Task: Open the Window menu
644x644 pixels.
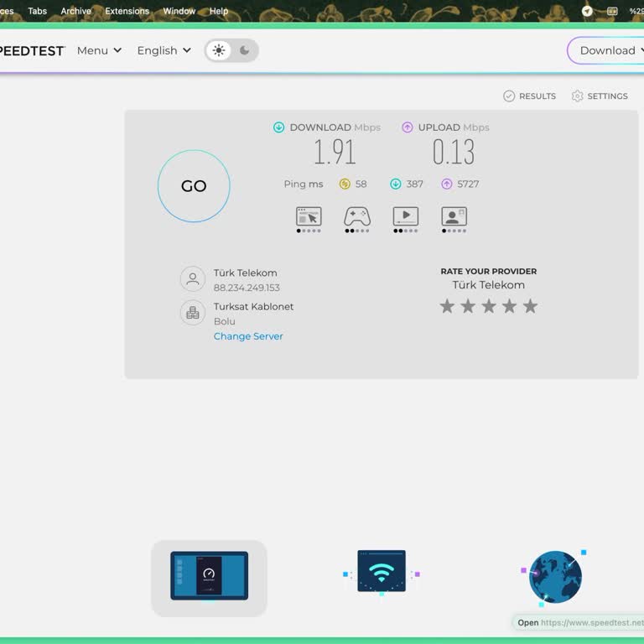Action: [179, 11]
